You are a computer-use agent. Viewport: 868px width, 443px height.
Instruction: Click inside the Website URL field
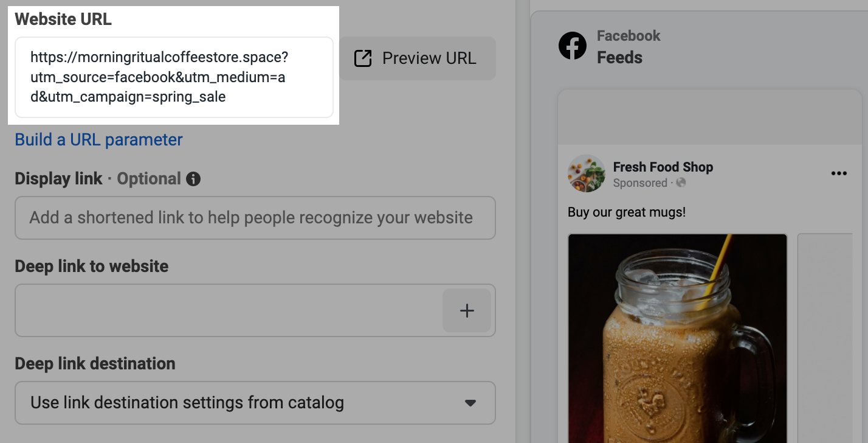(x=174, y=77)
